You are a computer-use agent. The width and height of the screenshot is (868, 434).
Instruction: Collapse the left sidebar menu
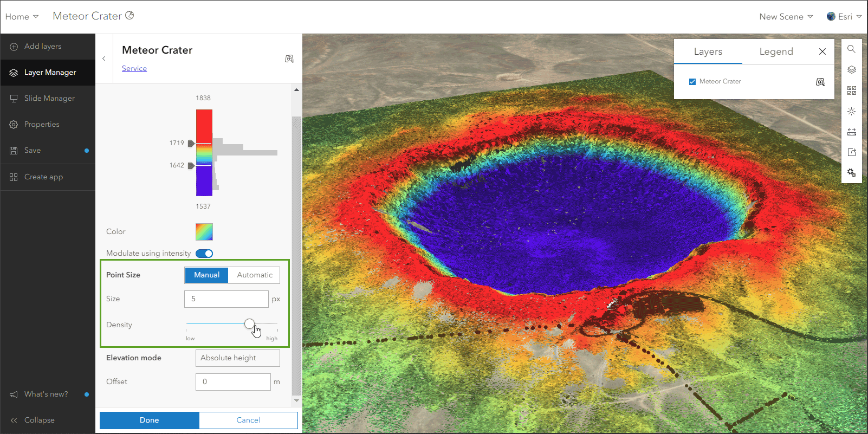pyautogui.click(x=48, y=420)
